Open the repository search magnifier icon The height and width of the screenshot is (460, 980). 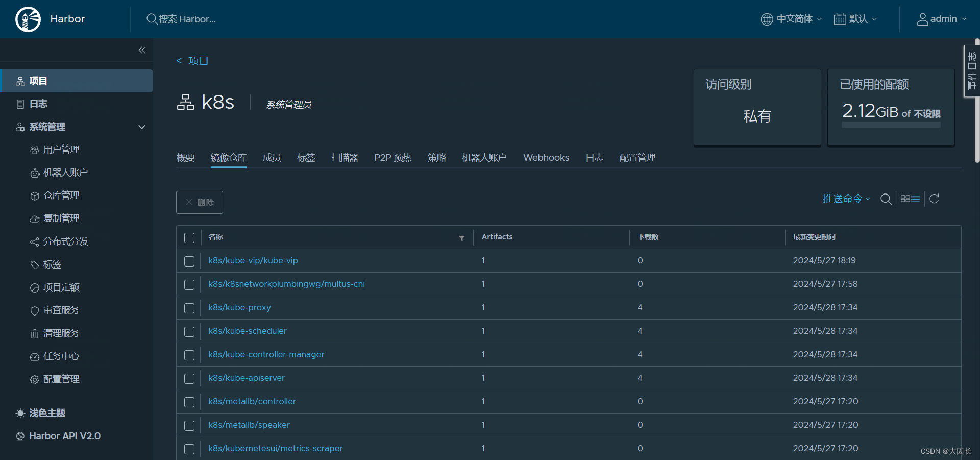pos(886,199)
